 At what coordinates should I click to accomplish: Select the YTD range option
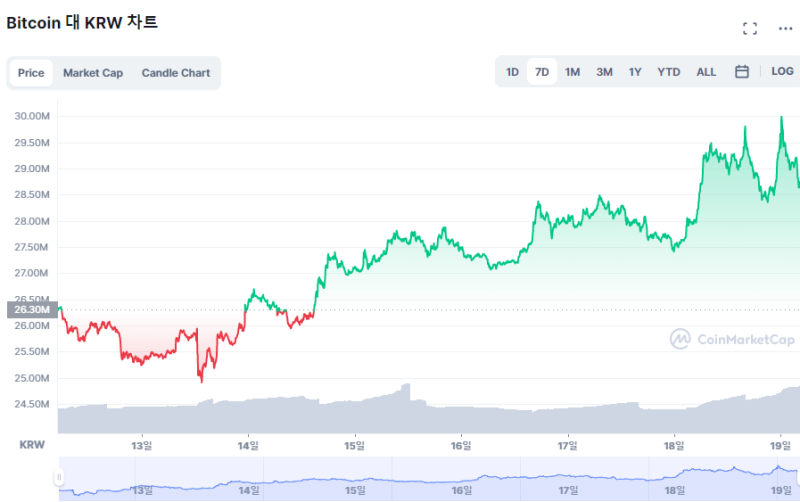668,72
